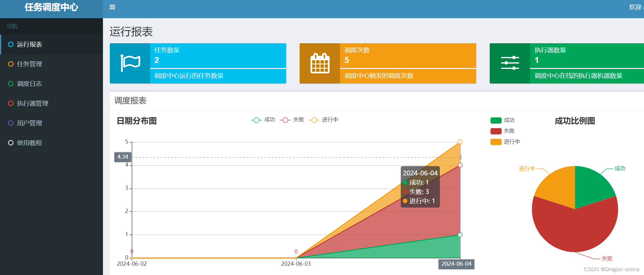The width and height of the screenshot is (644, 275).
Task: Toggle green 成功 swatch in pie legend
Action: click(496, 120)
